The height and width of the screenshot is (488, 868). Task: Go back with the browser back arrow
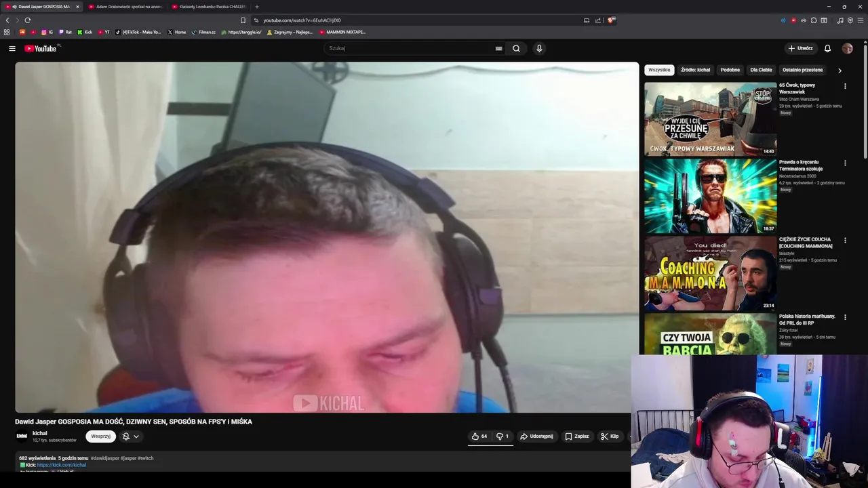(x=7, y=20)
